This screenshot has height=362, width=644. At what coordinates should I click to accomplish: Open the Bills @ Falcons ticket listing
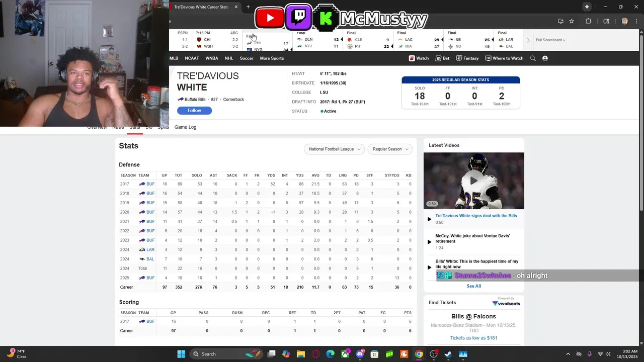point(473,316)
